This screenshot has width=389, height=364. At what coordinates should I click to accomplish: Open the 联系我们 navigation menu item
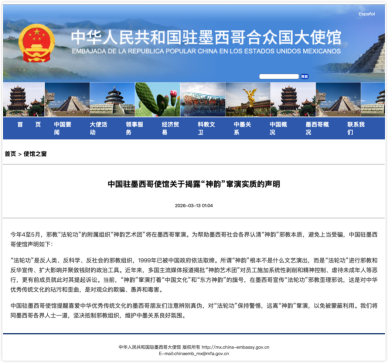pyautogui.click(x=356, y=128)
